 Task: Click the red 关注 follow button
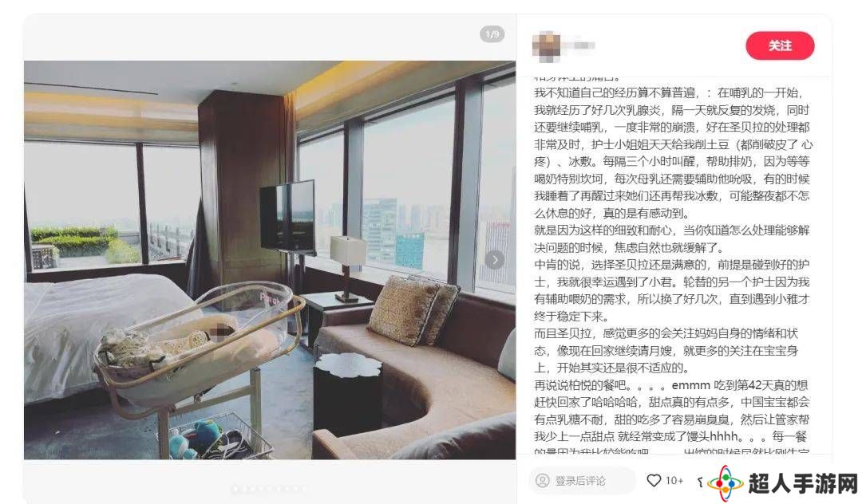(780, 45)
